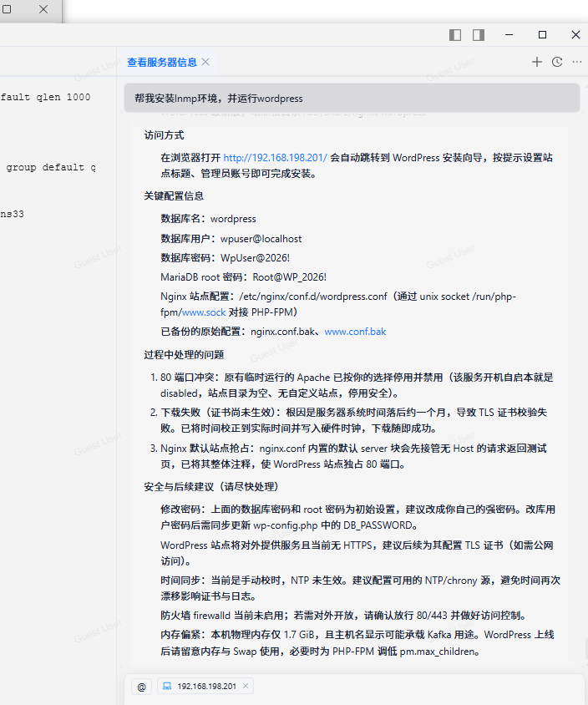The width and height of the screenshot is (588, 705).
Task: Toggle the right sidebar panel icon
Action: point(479,35)
